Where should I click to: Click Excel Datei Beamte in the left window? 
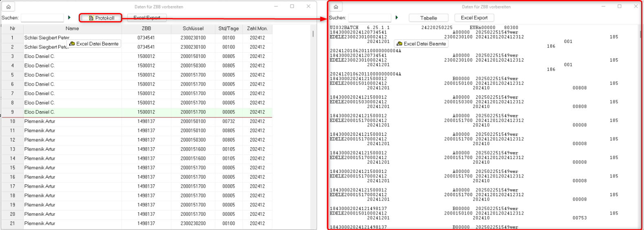click(x=94, y=44)
